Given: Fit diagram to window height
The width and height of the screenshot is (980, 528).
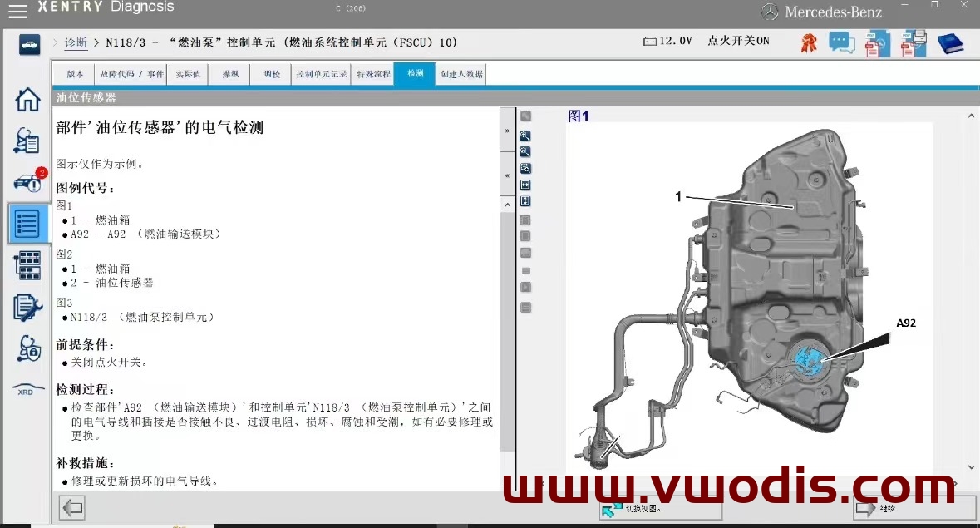Looking at the screenshot, I should click(x=525, y=200).
